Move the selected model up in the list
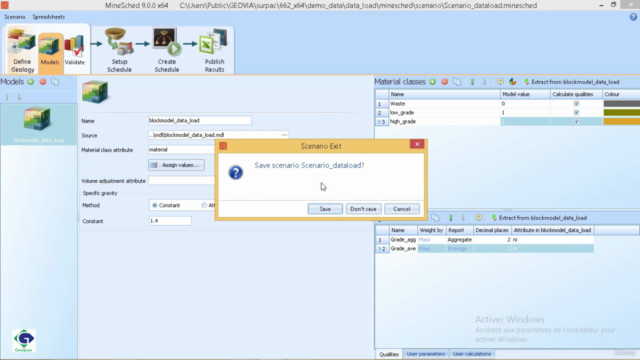 coord(7,97)
